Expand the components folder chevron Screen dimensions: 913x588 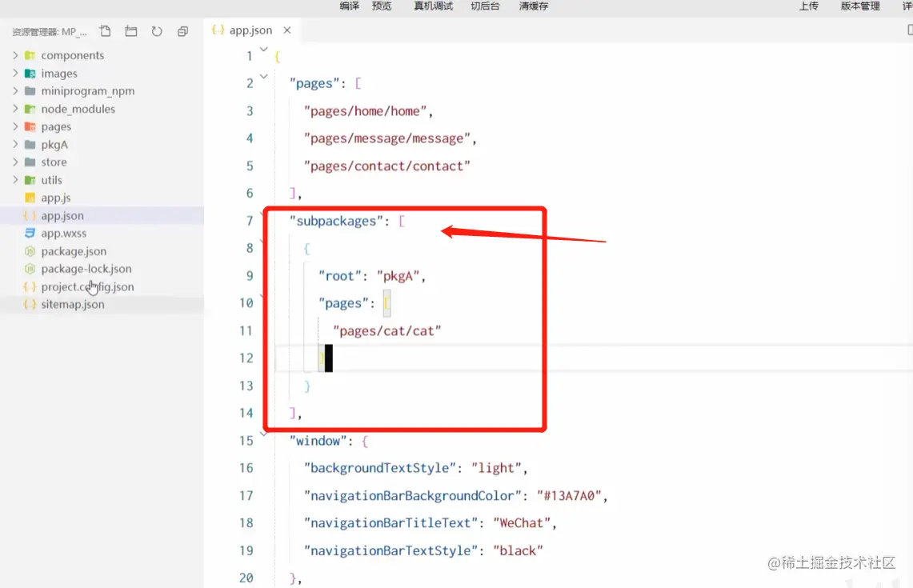pos(15,55)
